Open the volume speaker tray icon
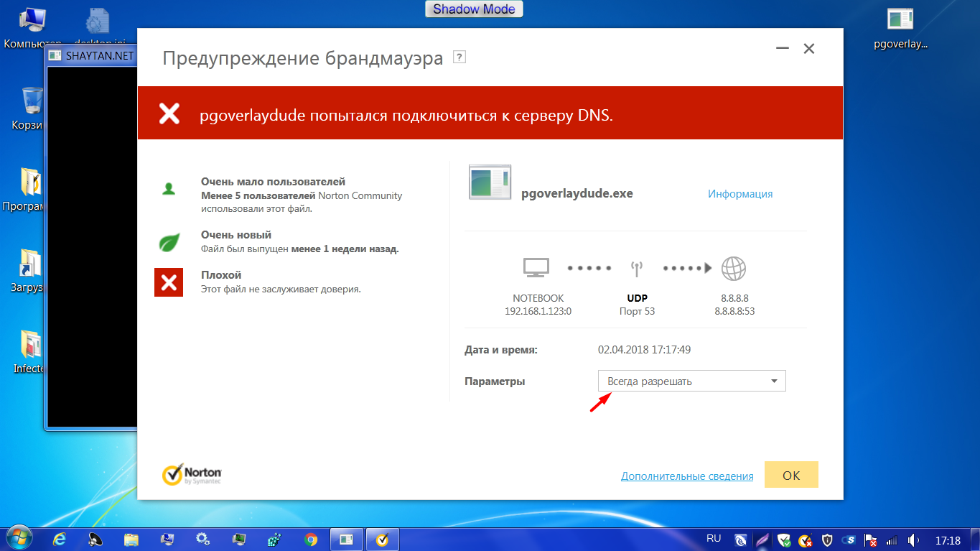 [x=914, y=540]
